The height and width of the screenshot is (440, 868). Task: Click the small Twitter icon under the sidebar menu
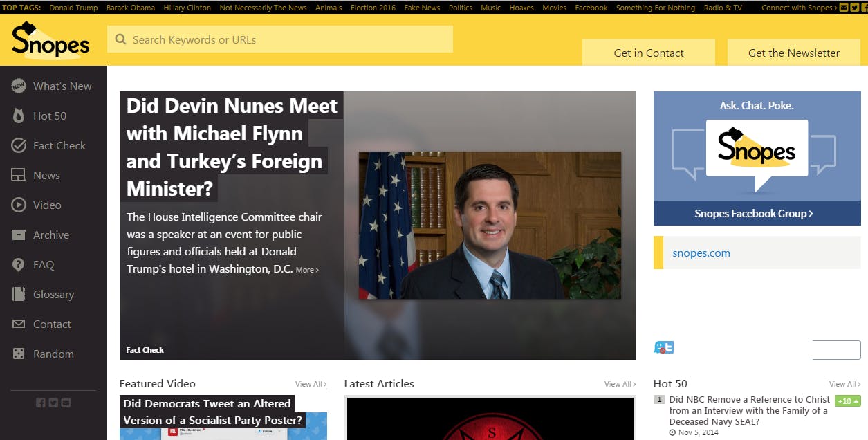coord(53,403)
